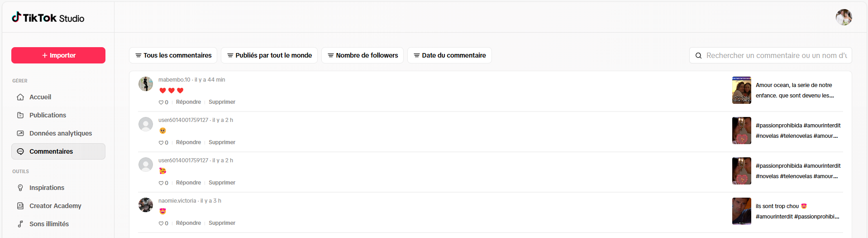The image size is (868, 238).
Task: Select Commentaires in the sidebar
Action: coord(58,151)
